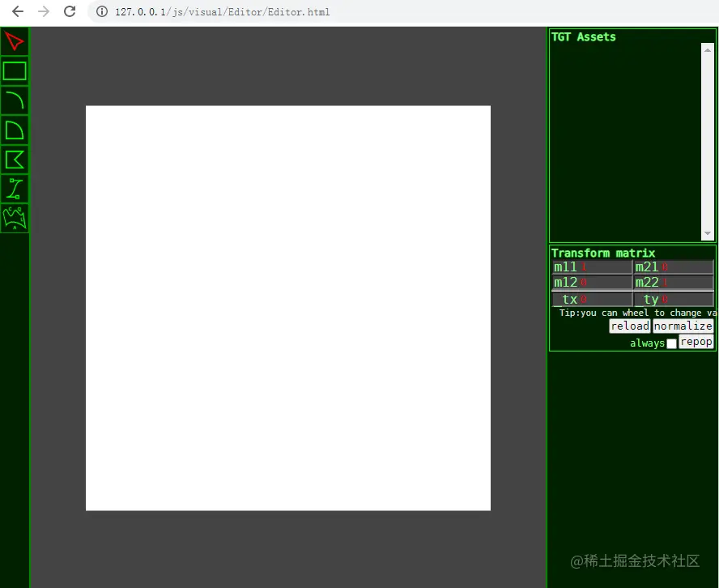Screen dimensions: 719x588
Task: Click the wheel tip text
Action: tap(637, 313)
